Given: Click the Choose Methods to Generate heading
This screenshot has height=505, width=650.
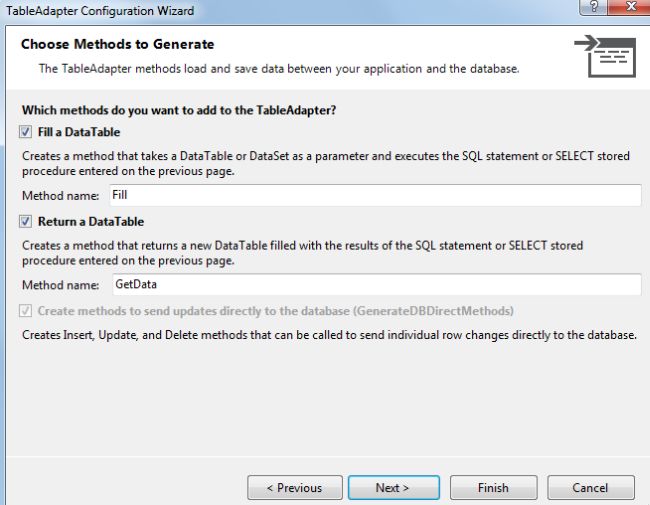Looking at the screenshot, I should point(117,44).
